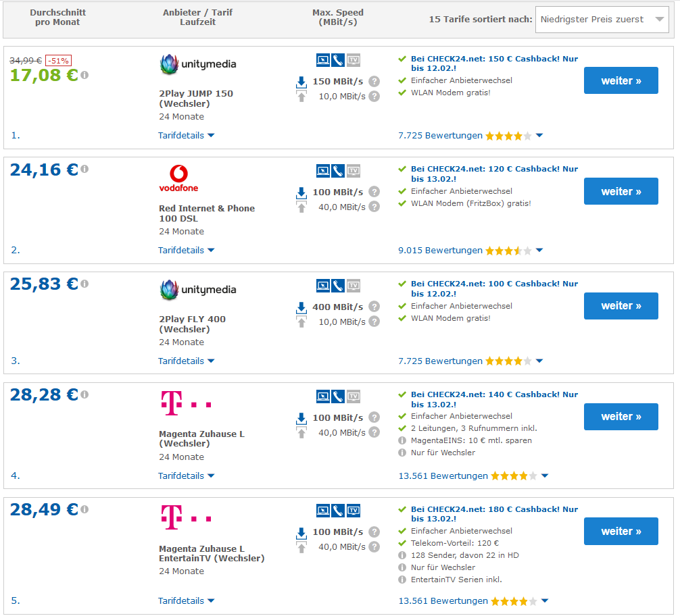
Task: Click 'Durchschnitt pro Monat' column header
Action: [57, 18]
